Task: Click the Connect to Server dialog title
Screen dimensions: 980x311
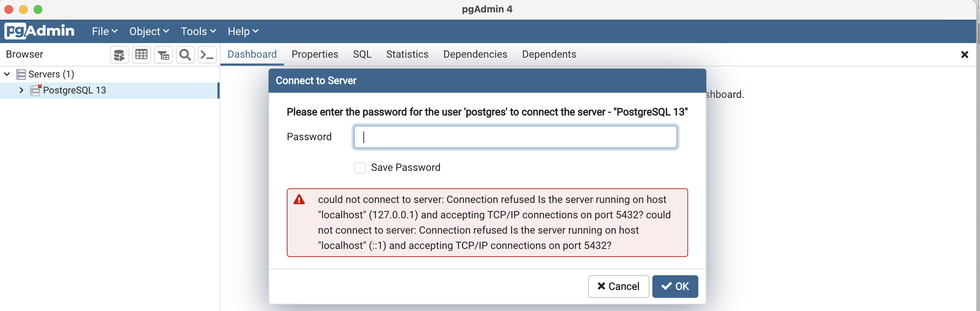Action: click(x=316, y=81)
